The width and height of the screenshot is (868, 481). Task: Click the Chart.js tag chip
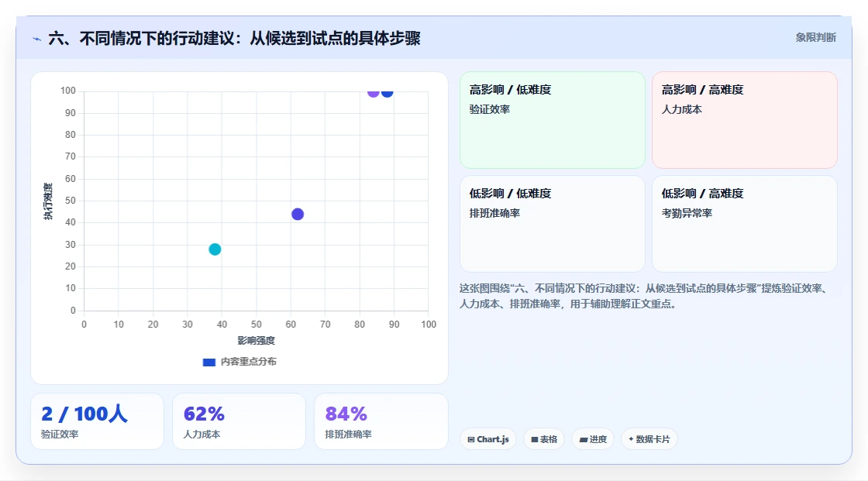(x=488, y=439)
